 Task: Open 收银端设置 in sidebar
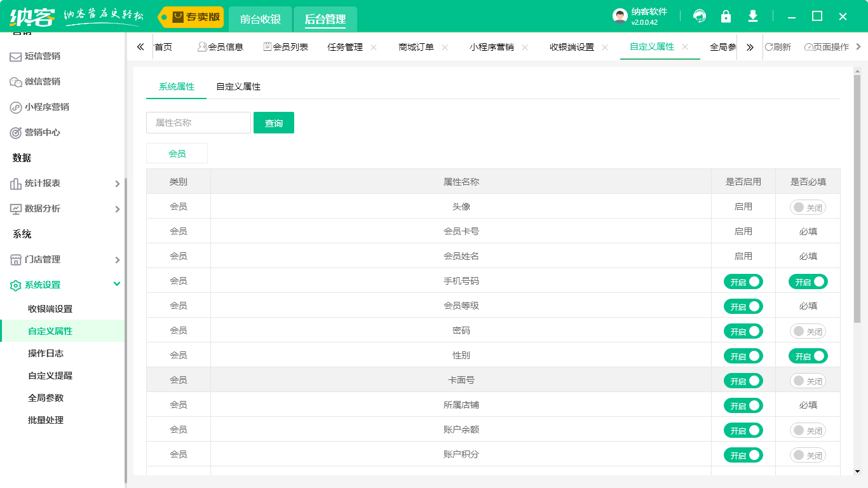click(x=50, y=309)
